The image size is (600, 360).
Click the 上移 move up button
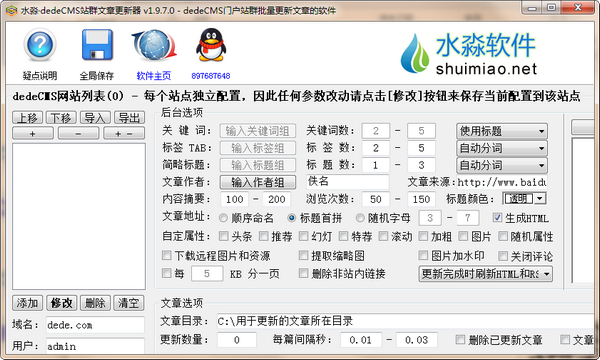click(28, 117)
